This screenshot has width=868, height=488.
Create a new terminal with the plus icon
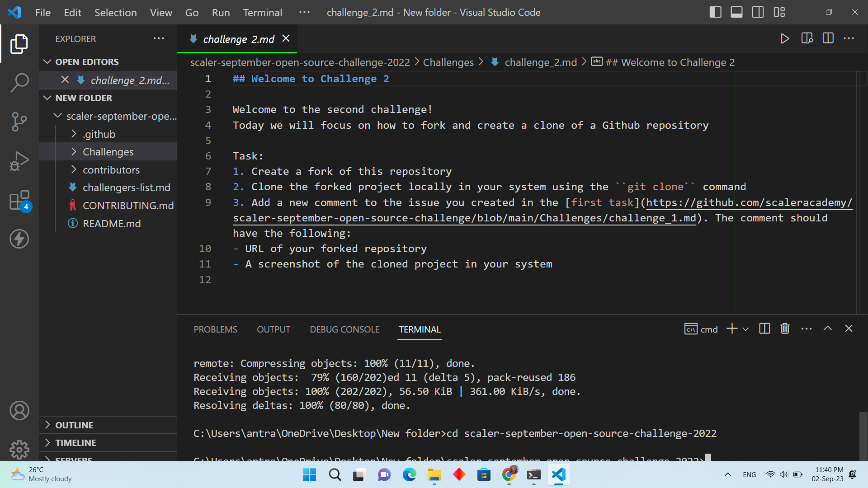(731, 328)
